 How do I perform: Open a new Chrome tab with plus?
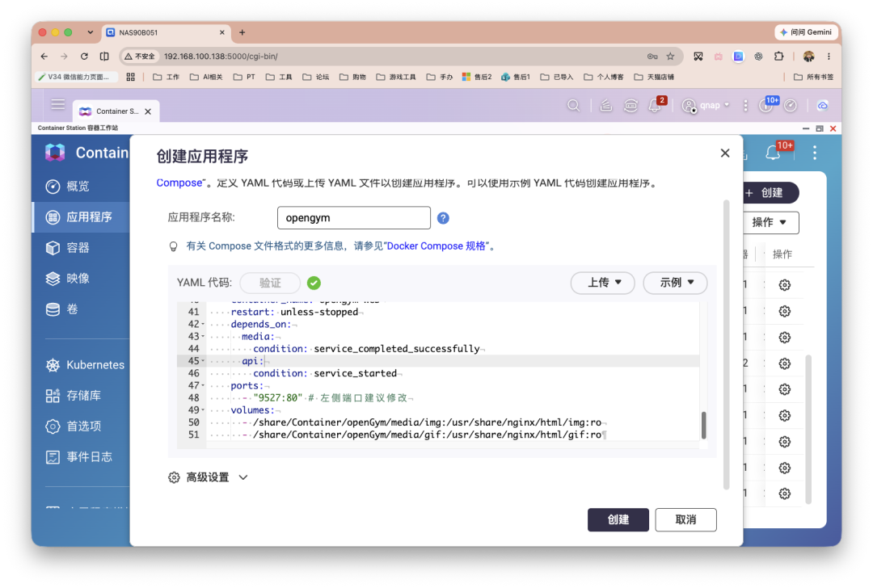tap(242, 32)
